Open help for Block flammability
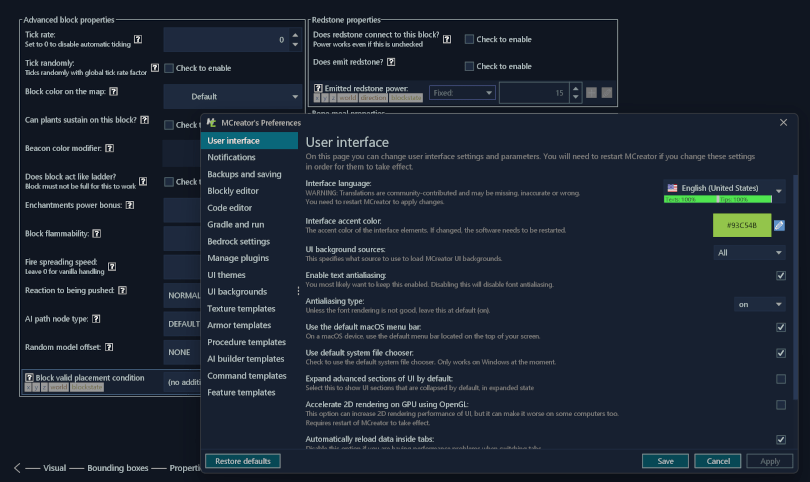Screen dimensions: 810x482 click(97, 234)
